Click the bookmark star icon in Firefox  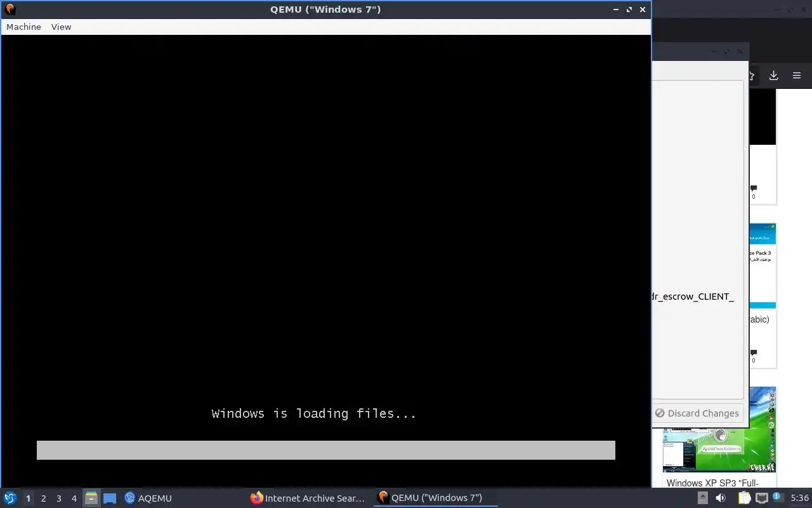click(x=751, y=76)
